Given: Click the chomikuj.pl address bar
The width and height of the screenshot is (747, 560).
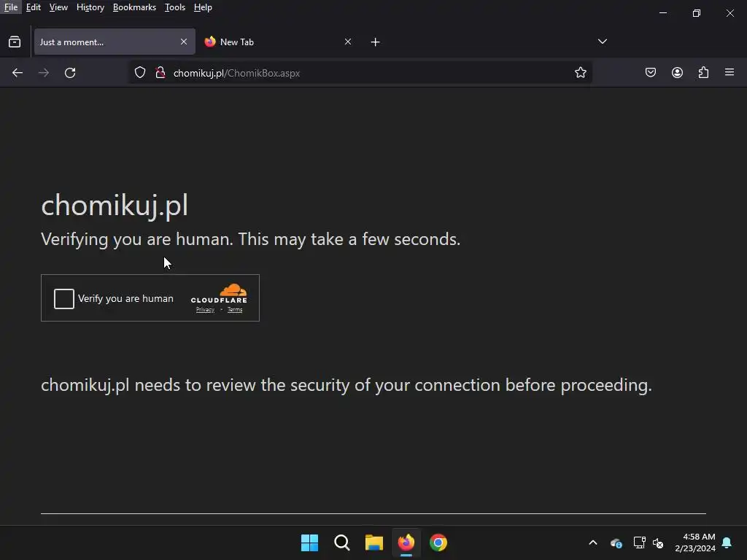Looking at the screenshot, I should pyautogui.click(x=360, y=73).
